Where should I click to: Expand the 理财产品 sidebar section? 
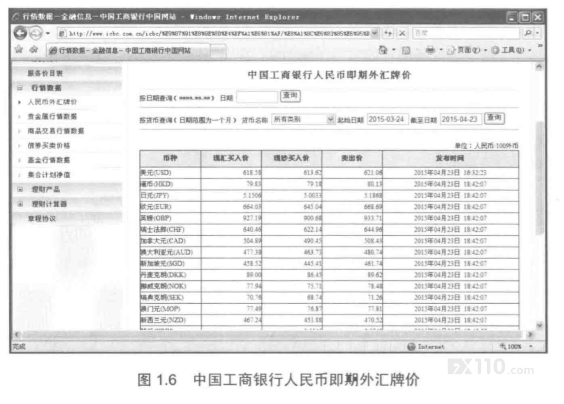click(x=20, y=189)
